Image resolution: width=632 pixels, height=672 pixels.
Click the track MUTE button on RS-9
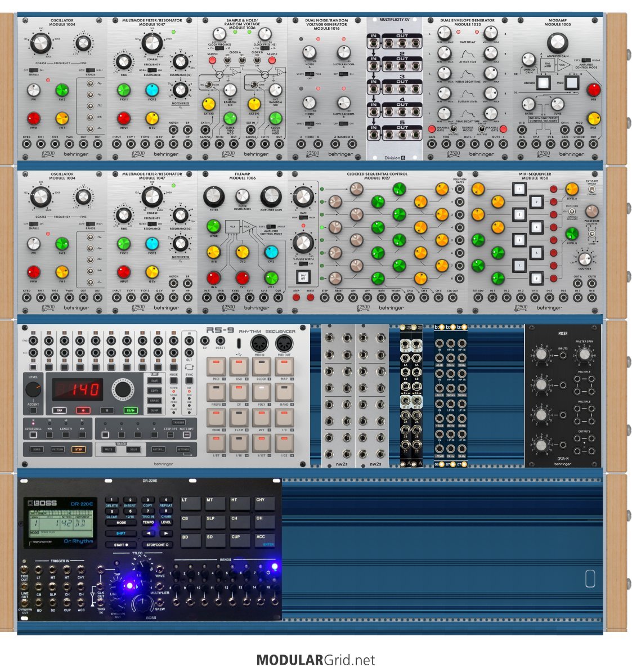tap(109, 450)
